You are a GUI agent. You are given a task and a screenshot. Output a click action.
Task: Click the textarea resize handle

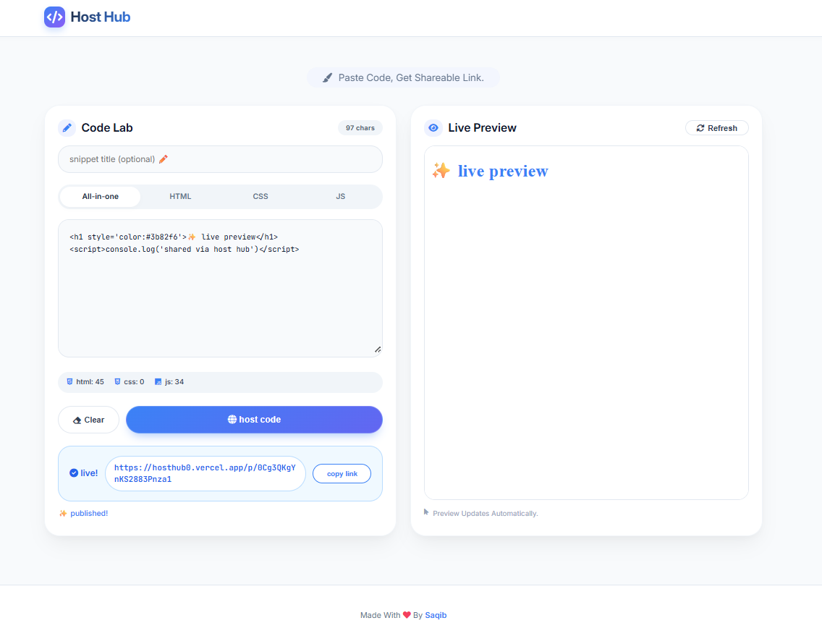[378, 349]
